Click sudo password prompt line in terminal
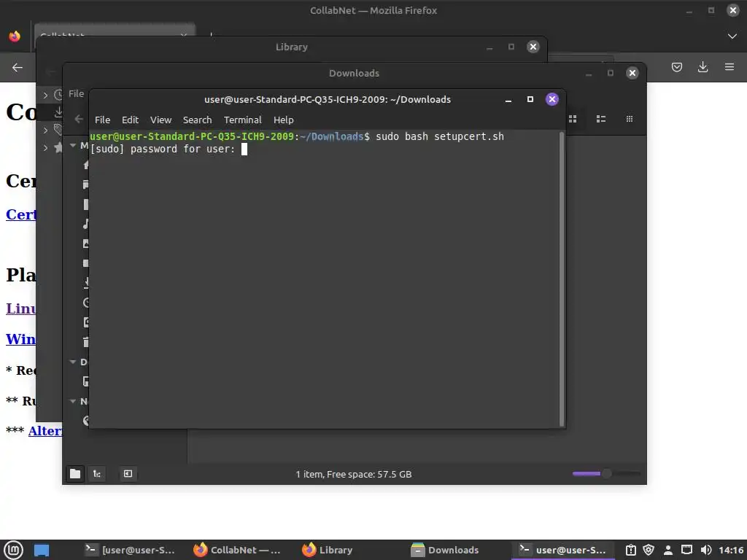 pyautogui.click(x=169, y=149)
